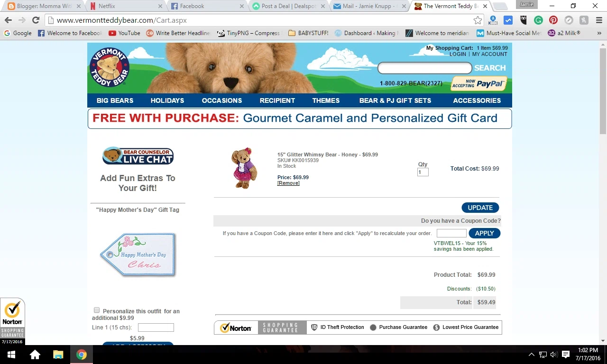Open the Grammarly extension icon
This screenshot has width=607, height=364.
tap(538, 20)
